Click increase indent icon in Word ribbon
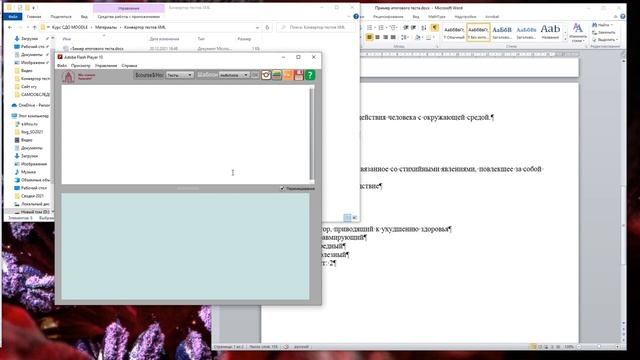This screenshot has height=360, width=640. click(413, 28)
